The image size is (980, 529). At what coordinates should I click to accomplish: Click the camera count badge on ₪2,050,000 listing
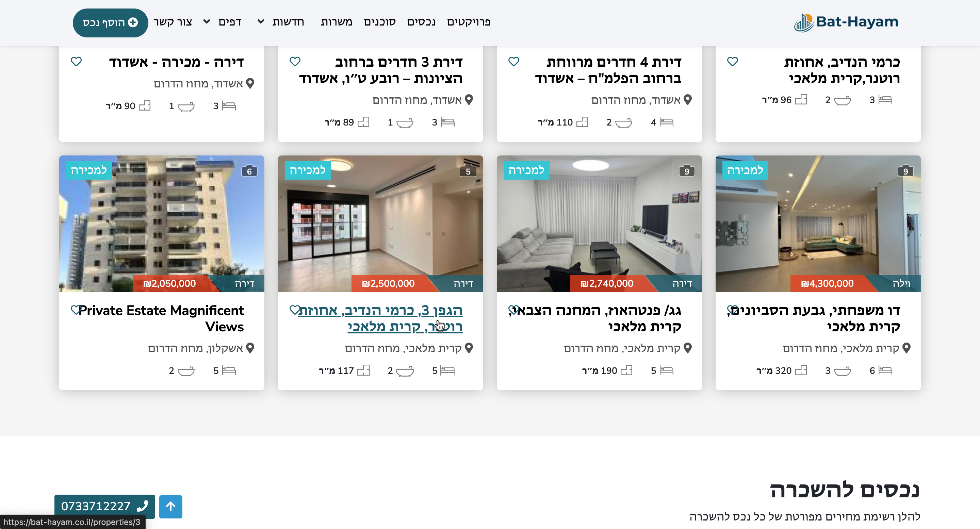coord(249,171)
